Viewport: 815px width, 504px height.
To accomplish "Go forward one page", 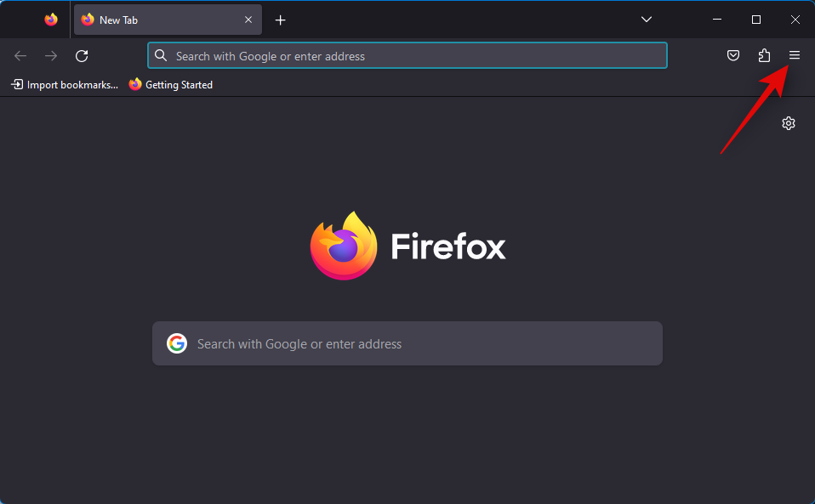I will click(x=51, y=55).
